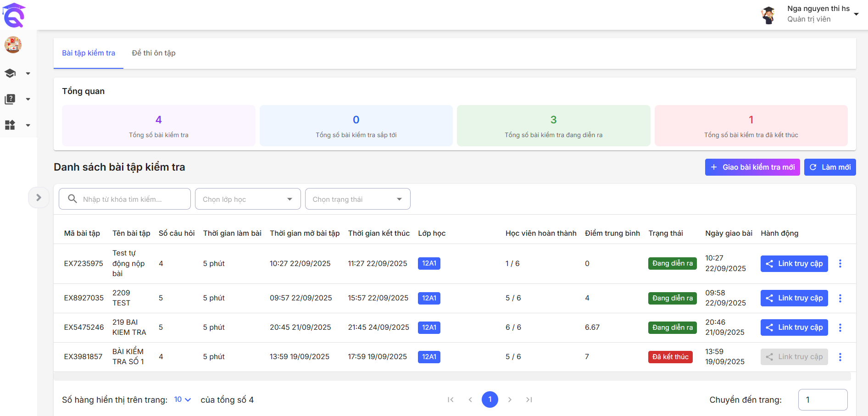Switch to the 'Đề thi ôn tập' tab
This screenshot has height=416, width=868.
point(154,53)
